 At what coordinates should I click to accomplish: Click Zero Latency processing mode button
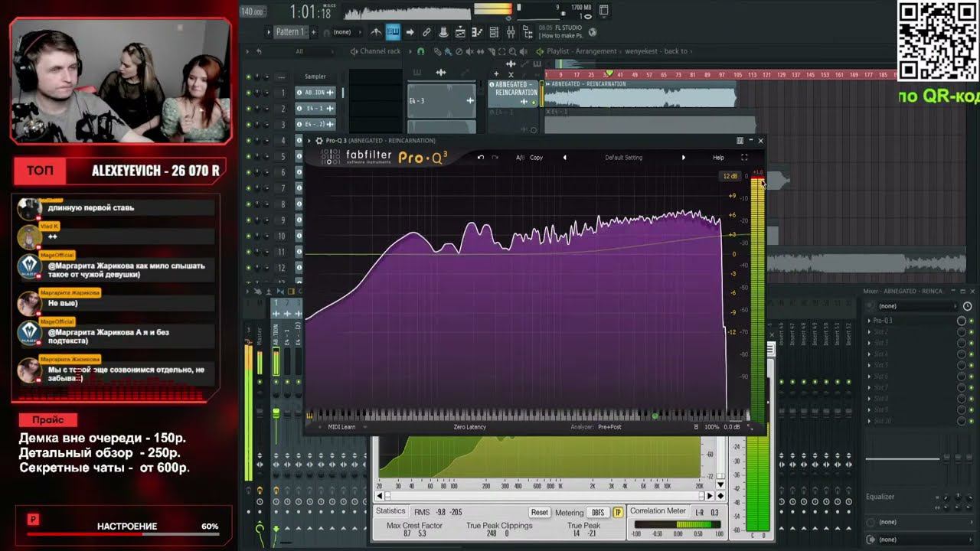click(470, 427)
